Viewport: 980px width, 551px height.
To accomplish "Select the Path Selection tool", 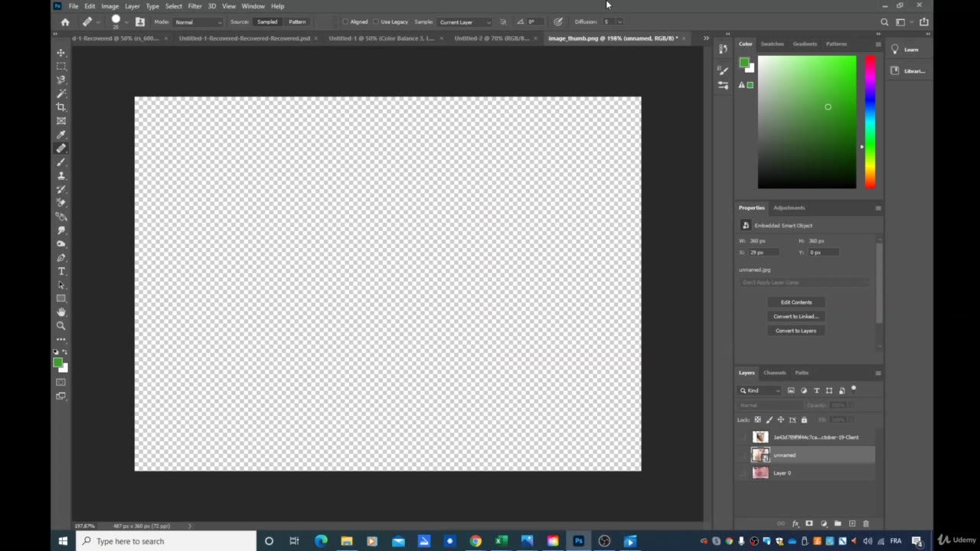I will tap(61, 285).
